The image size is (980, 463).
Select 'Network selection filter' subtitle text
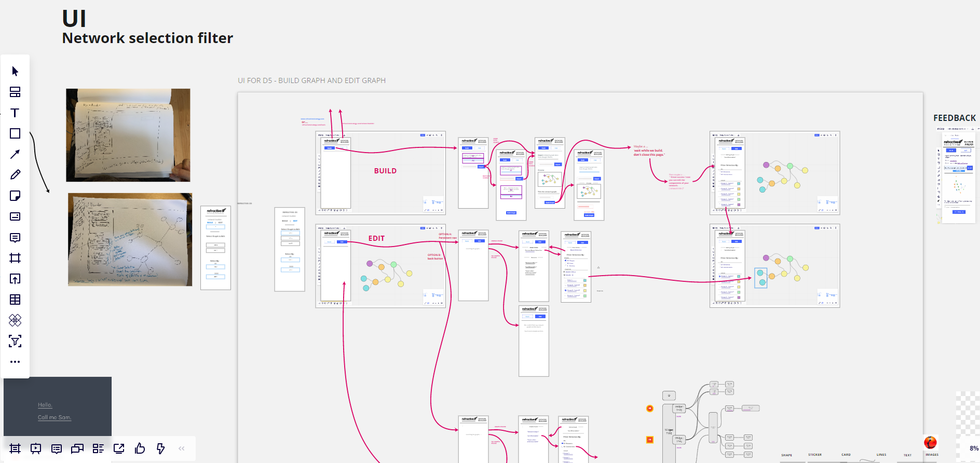pyautogui.click(x=147, y=38)
